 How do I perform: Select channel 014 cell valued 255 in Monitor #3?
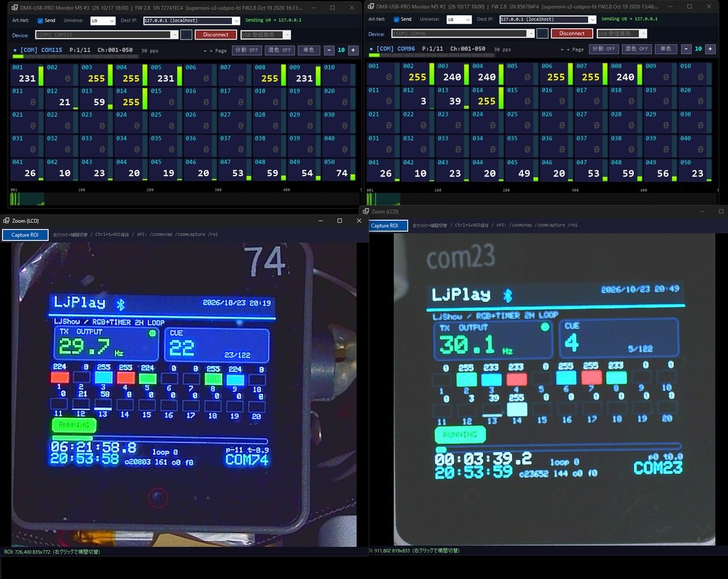[131, 99]
